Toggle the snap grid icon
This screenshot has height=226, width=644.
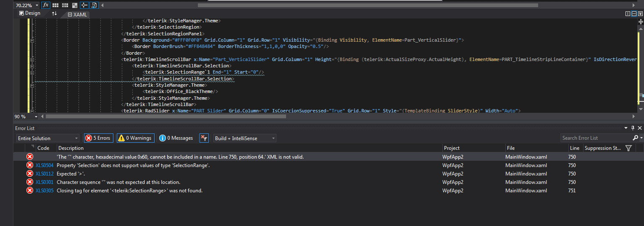coord(56,5)
